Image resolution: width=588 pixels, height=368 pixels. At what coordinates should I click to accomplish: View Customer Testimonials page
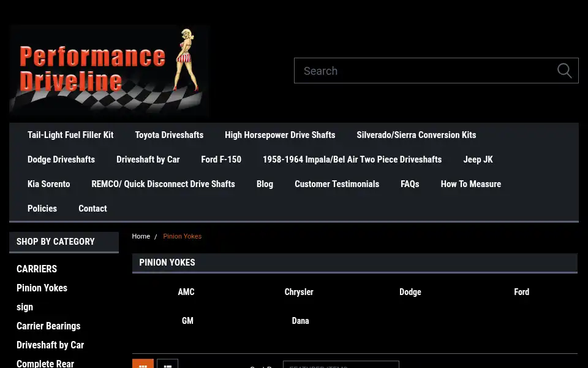pos(337,184)
